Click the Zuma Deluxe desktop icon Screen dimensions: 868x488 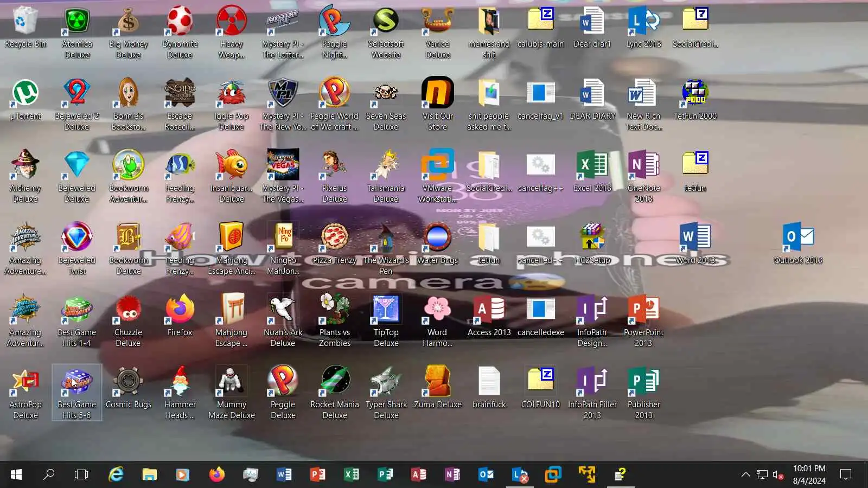pyautogui.click(x=438, y=388)
